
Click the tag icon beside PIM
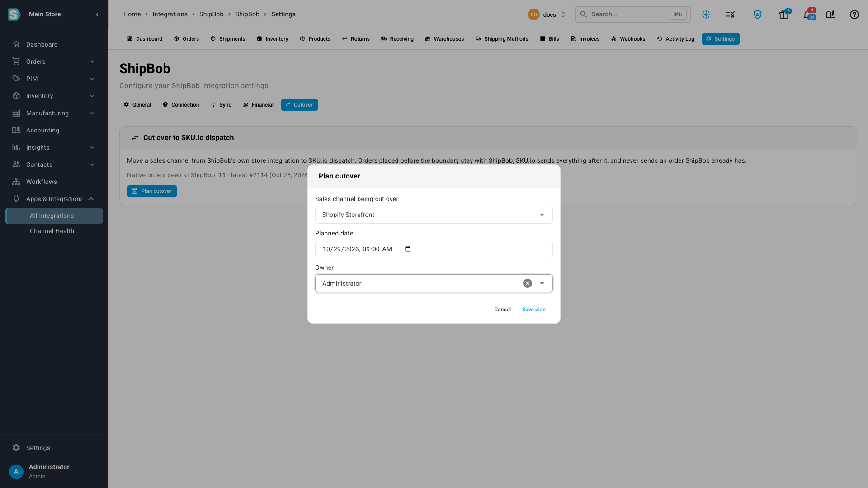[x=16, y=79]
